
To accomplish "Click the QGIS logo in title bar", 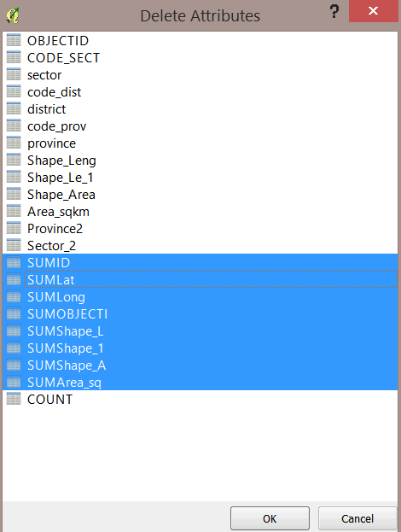I will (x=13, y=15).
